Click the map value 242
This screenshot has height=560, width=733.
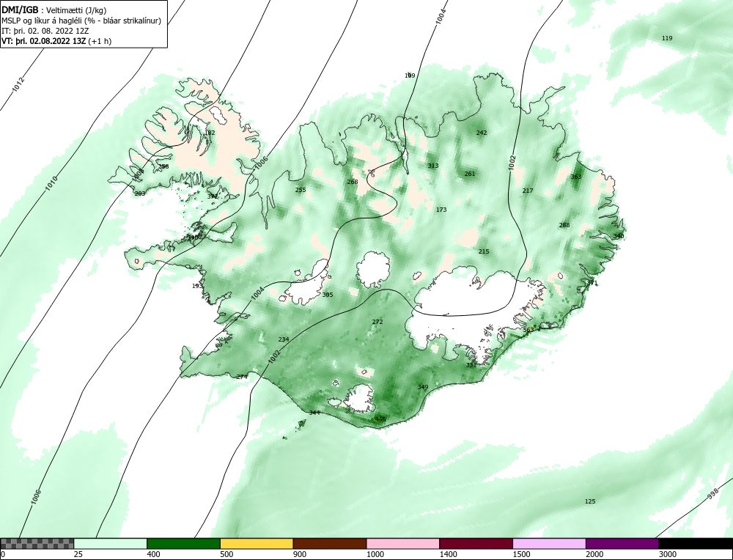[482, 133]
